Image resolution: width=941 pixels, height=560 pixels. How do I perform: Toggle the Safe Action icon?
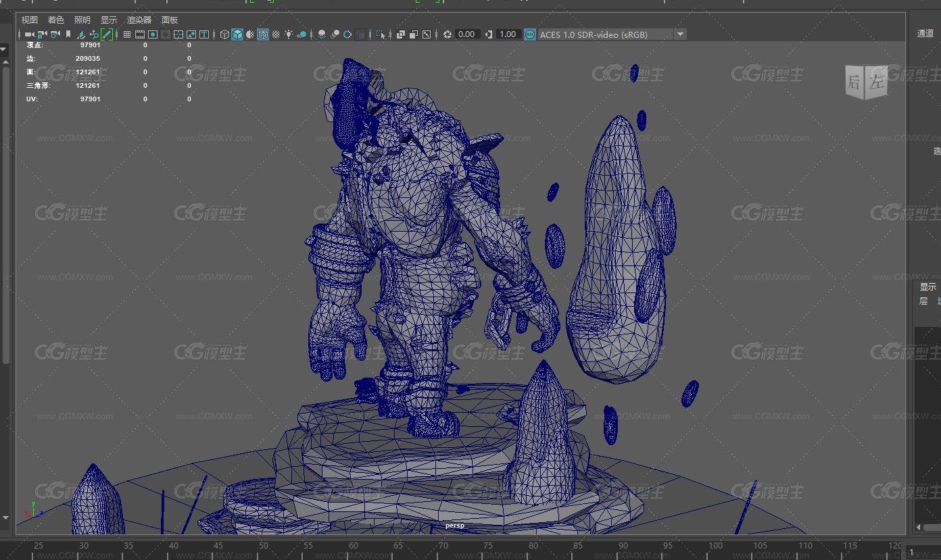click(191, 34)
